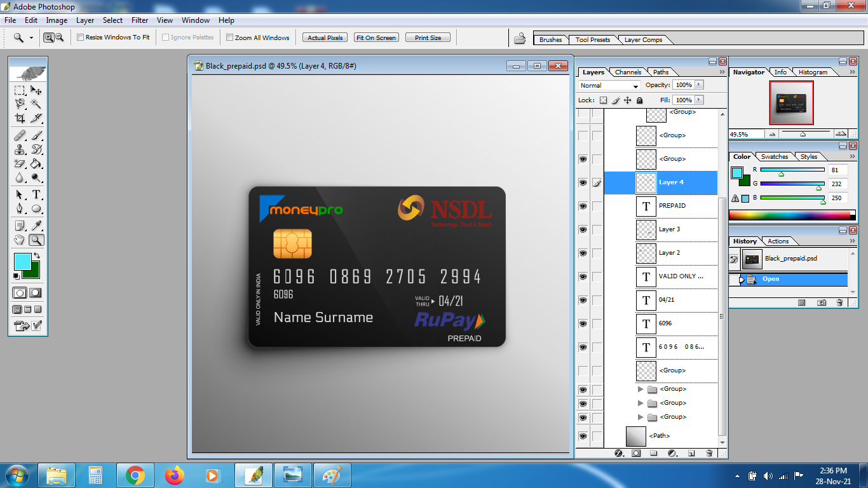Switch to the Actions tab

(x=778, y=241)
